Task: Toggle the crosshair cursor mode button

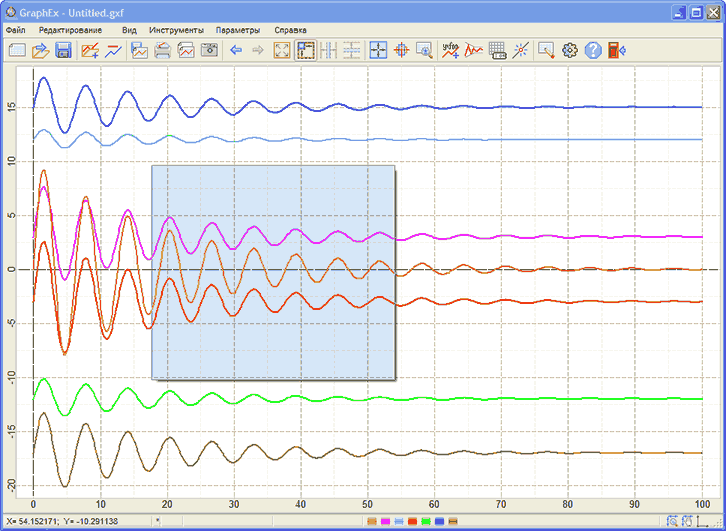Action: [379, 51]
